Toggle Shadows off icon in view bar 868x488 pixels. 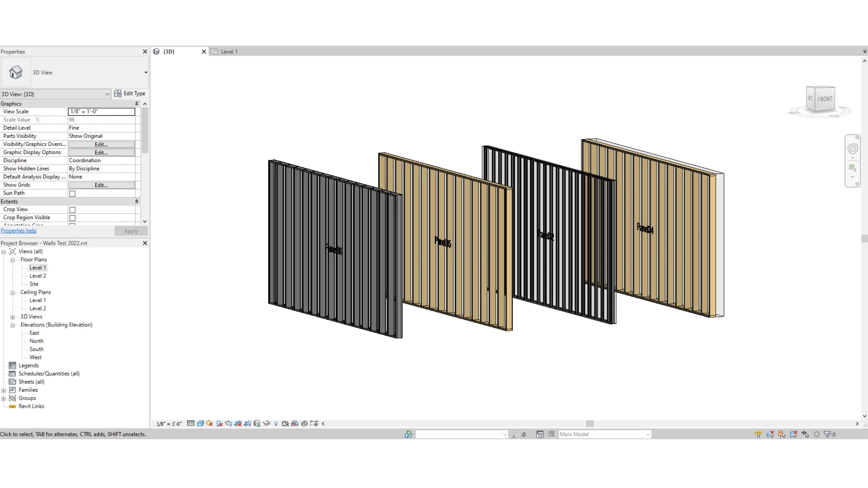tap(219, 423)
